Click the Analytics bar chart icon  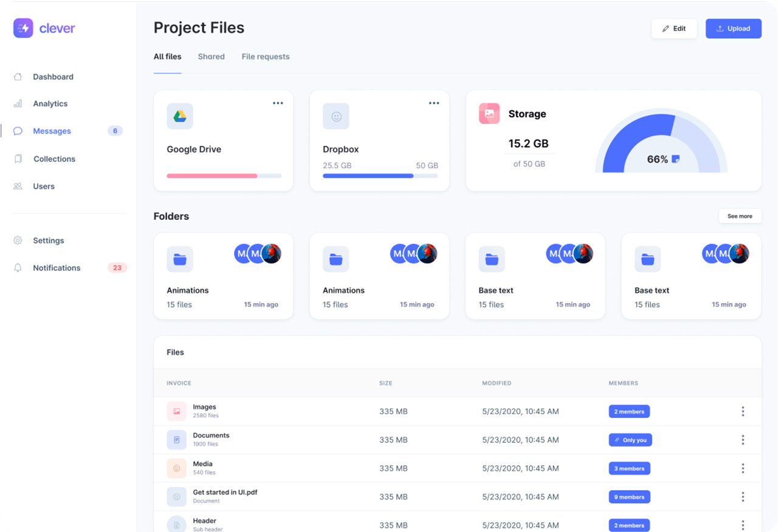[x=18, y=104]
